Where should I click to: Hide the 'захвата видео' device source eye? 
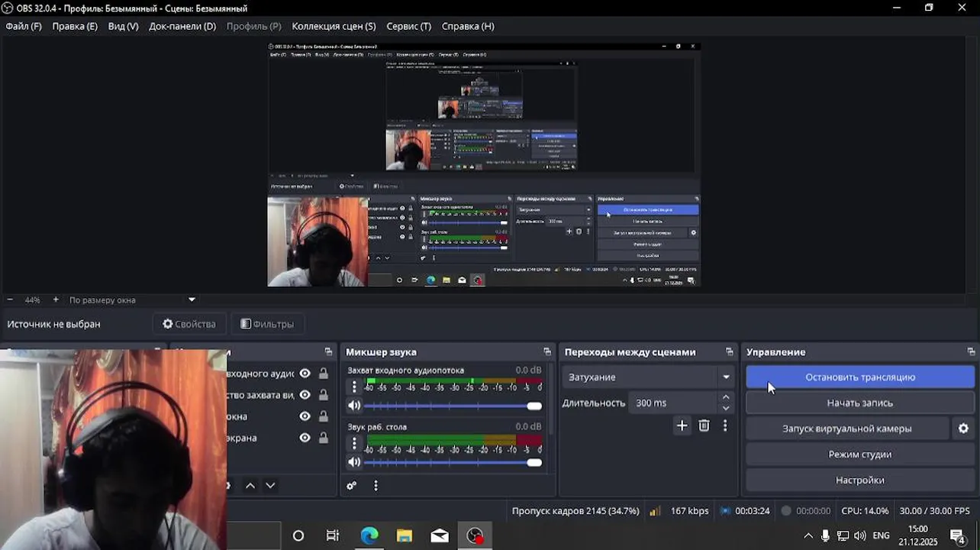click(305, 395)
